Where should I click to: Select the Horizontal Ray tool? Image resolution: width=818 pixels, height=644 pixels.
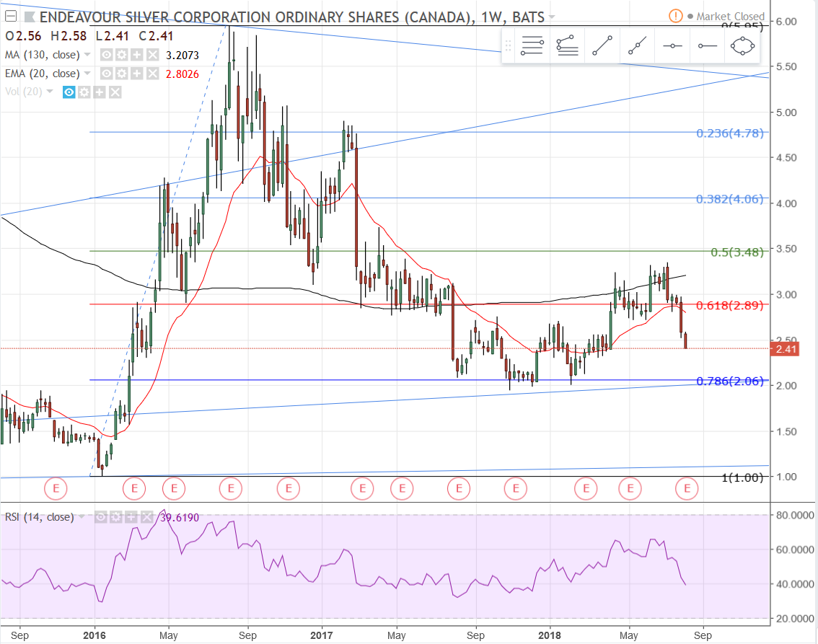708,46
